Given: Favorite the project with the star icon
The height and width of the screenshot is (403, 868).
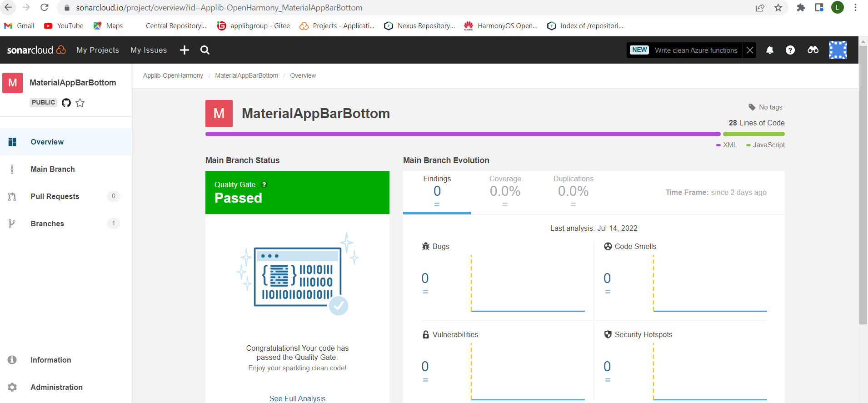Looking at the screenshot, I should tap(80, 103).
